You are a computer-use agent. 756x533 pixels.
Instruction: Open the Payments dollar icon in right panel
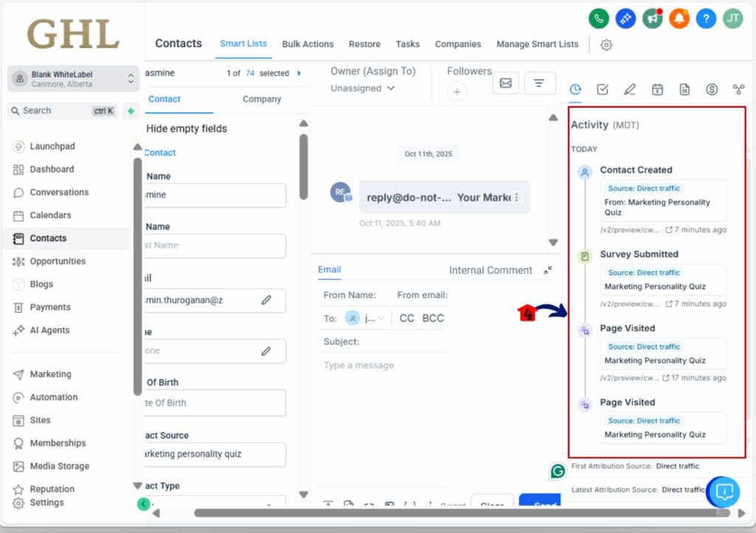[712, 89]
